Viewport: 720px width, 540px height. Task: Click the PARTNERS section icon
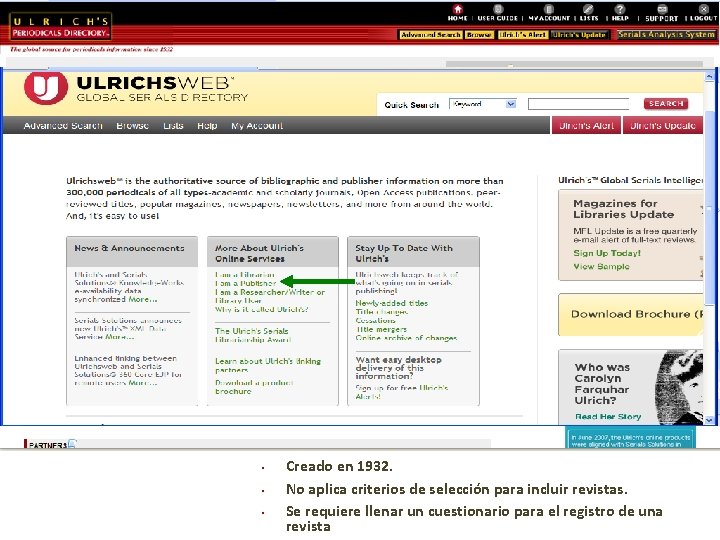[x=72, y=444]
